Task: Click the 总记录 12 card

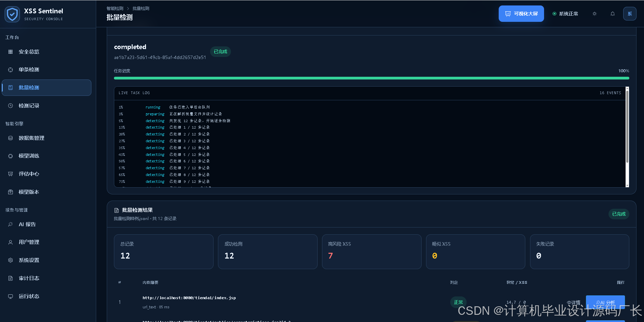Action: [x=164, y=252]
